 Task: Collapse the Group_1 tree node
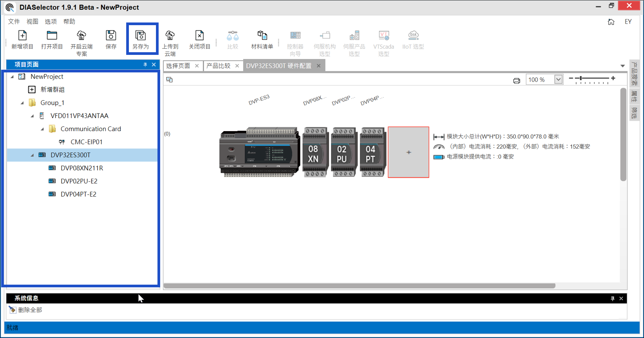click(x=22, y=103)
